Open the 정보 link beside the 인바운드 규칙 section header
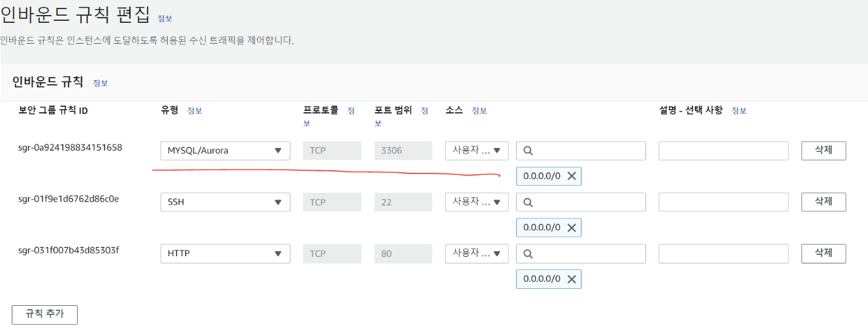This screenshot has width=868, height=328. (101, 83)
